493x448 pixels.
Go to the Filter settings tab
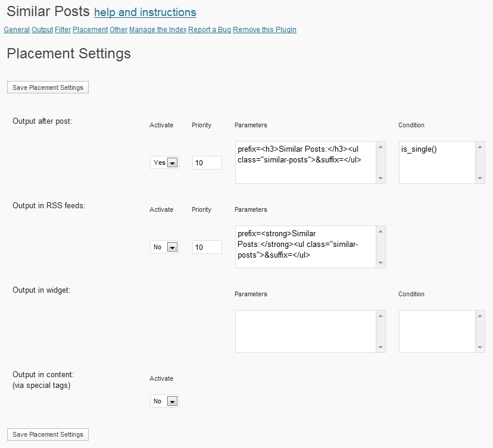[63, 30]
